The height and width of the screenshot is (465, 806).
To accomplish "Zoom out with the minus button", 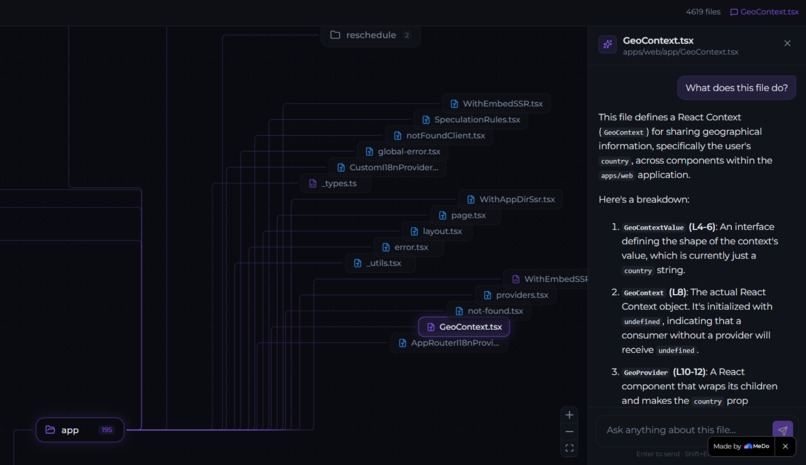I will (569, 432).
